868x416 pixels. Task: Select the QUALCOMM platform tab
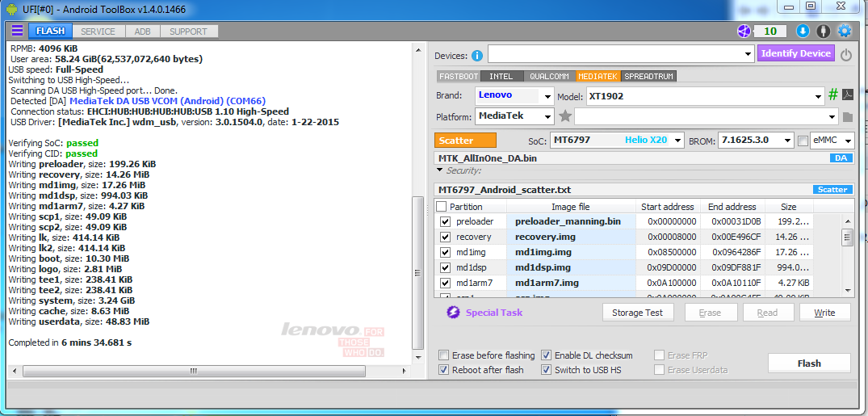click(548, 77)
